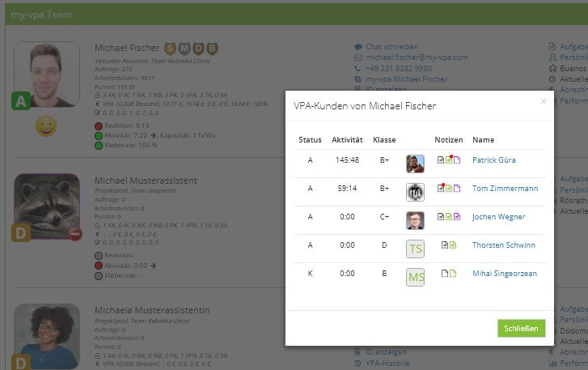This screenshot has width=588, height=370.
Task: Click the arrow after Aktivität 7:22
Action: (x=154, y=135)
